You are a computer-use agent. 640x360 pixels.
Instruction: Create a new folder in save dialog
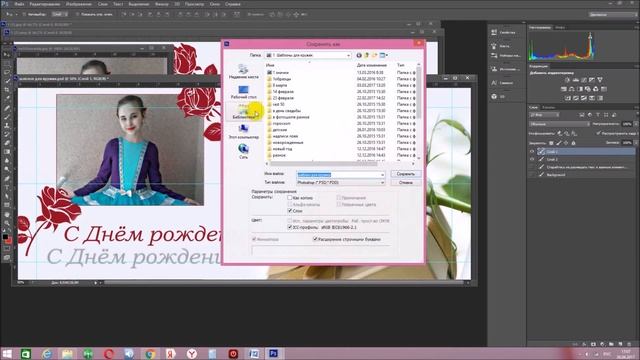(x=374, y=55)
